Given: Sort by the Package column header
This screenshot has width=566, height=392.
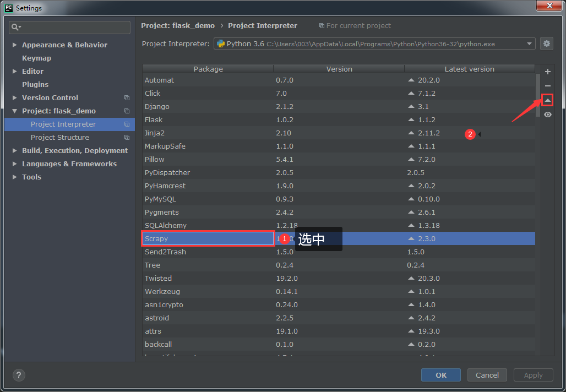Looking at the screenshot, I should point(208,69).
